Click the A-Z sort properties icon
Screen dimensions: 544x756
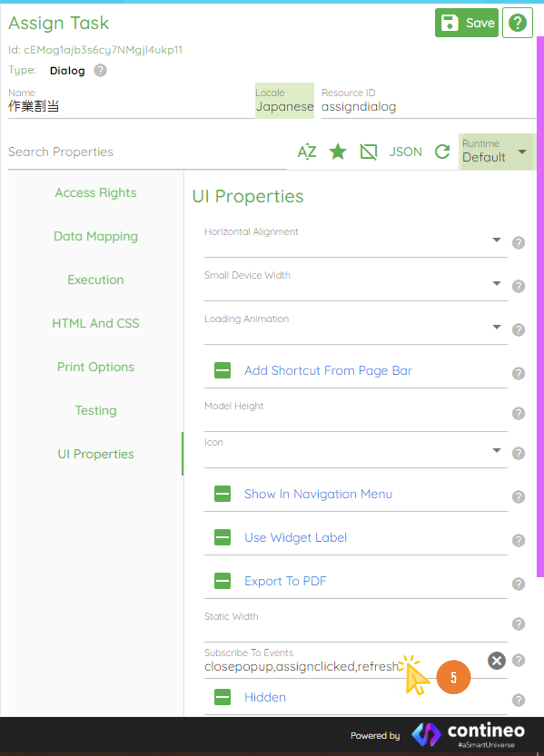pos(306,152)
